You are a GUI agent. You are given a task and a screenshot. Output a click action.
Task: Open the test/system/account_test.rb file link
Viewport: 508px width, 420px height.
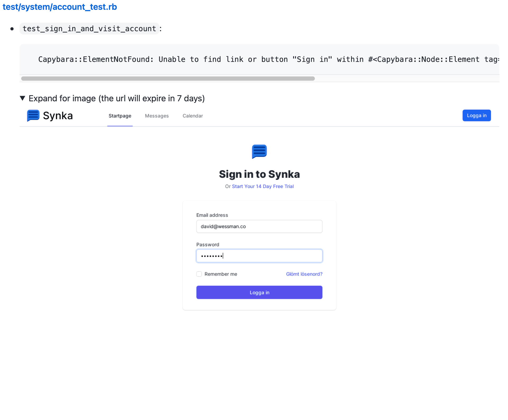tap(60, 7)
